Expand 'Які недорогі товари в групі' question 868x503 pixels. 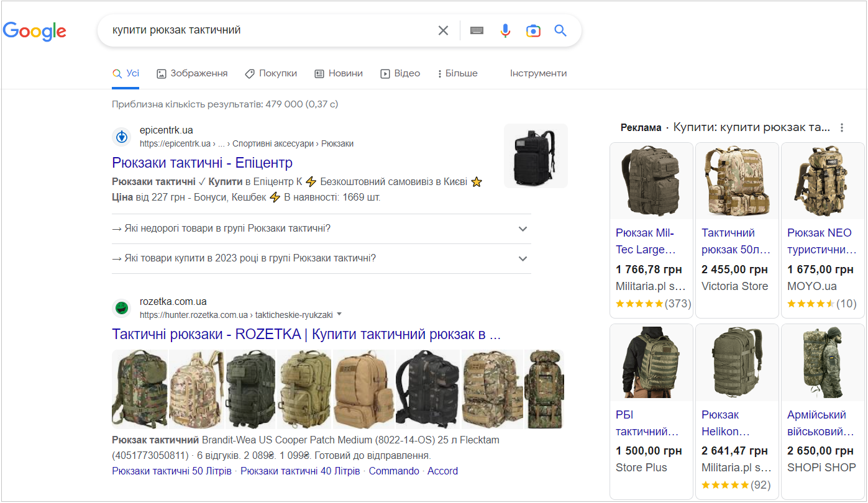click(x=321, y=229)
